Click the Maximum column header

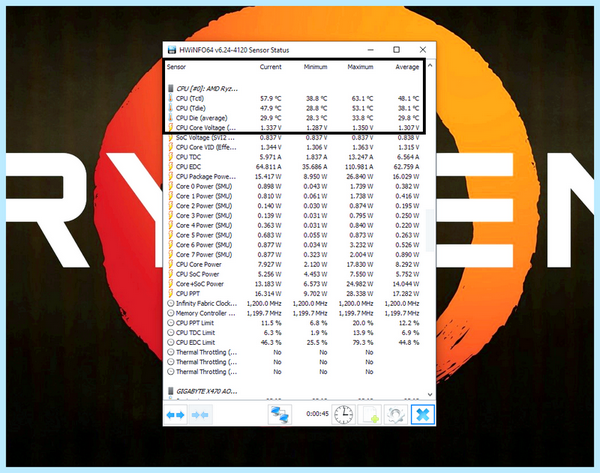point(360,67)
